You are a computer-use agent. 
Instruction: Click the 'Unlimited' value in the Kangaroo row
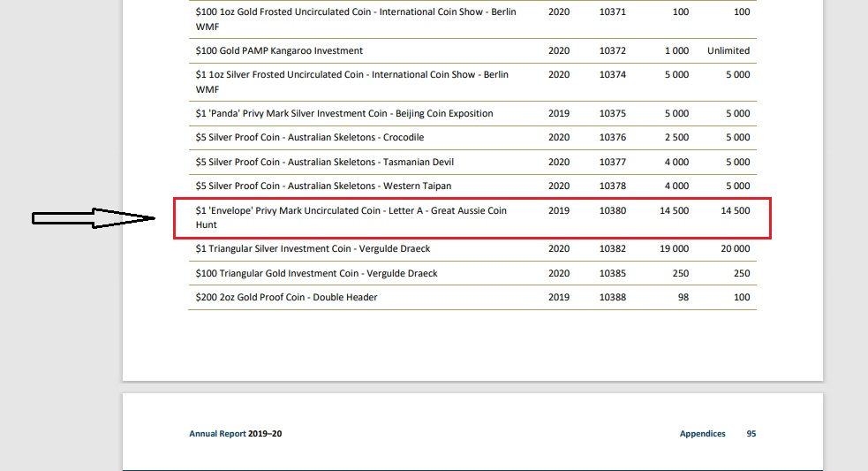728,51
